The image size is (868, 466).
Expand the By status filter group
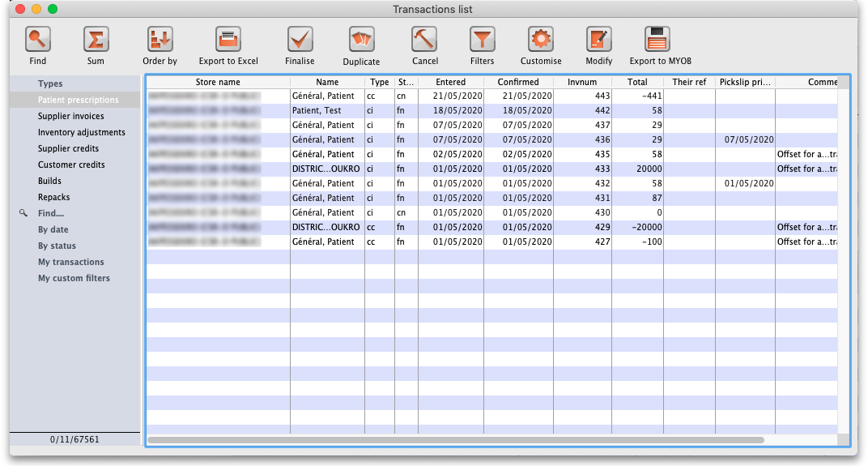click(57, 246)
